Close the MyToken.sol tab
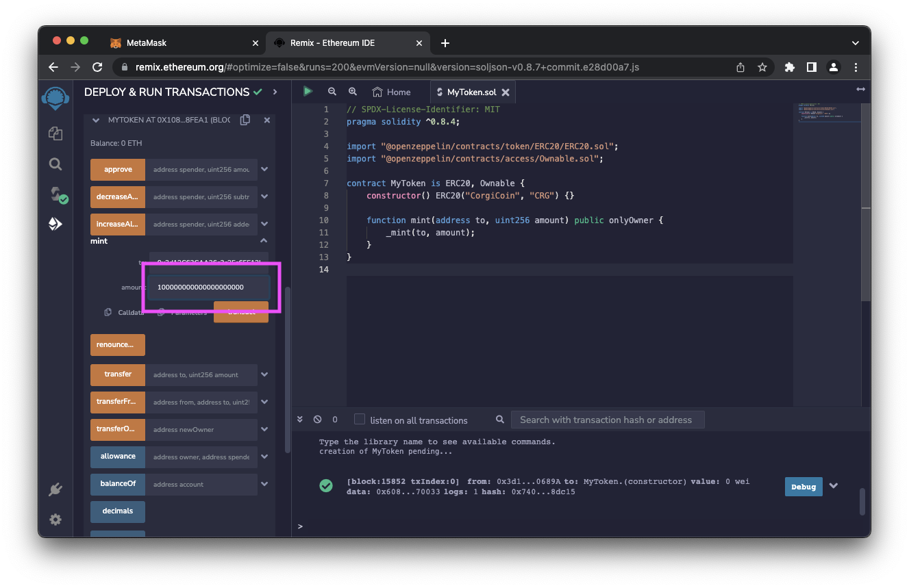909x588 pixels. (x=505, y=92)
